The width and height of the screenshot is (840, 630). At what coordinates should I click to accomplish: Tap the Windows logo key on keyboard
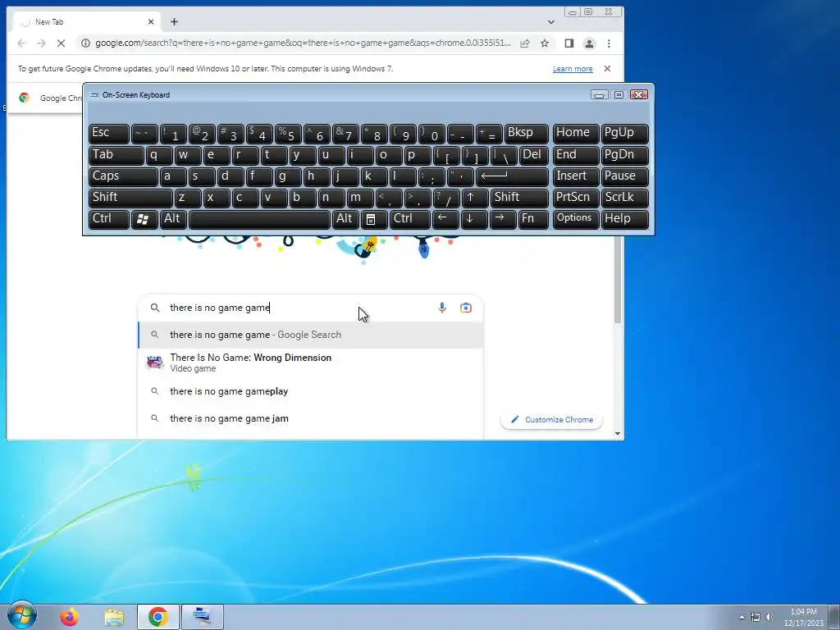pyautogui.click(x=144, y=219)
